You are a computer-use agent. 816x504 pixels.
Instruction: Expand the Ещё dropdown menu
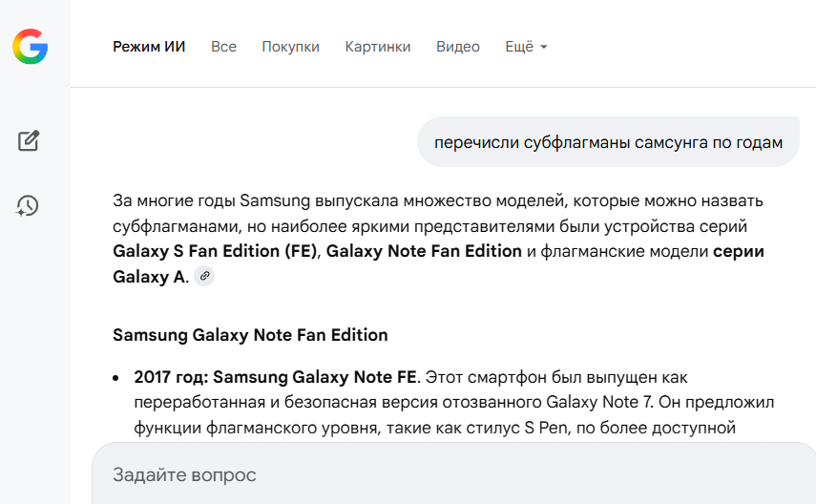point(526,47)
